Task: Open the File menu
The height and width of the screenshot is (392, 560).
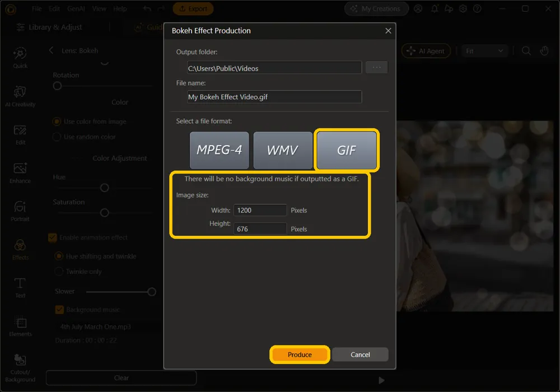Action: coord(37,8)
